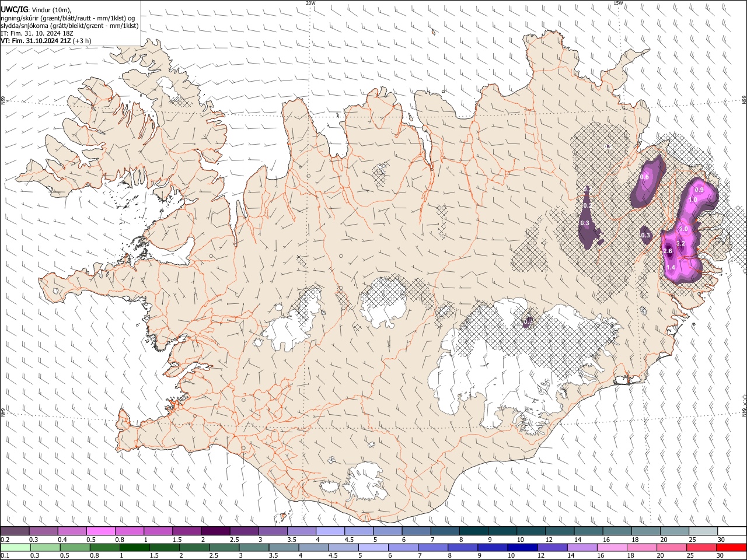Pick the deep navy 10–12 lower legend swatch
747x560 pixels.
coord(522,547)
